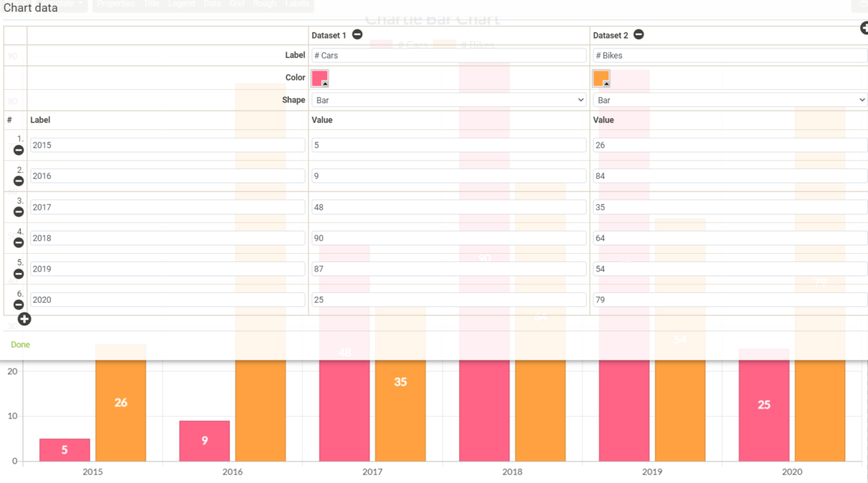This screenshot has width=868, height=483.
Task: Pick a new color from Dataset 2 orange swatch
Action: pyautogui.click(x=600, y=77)
